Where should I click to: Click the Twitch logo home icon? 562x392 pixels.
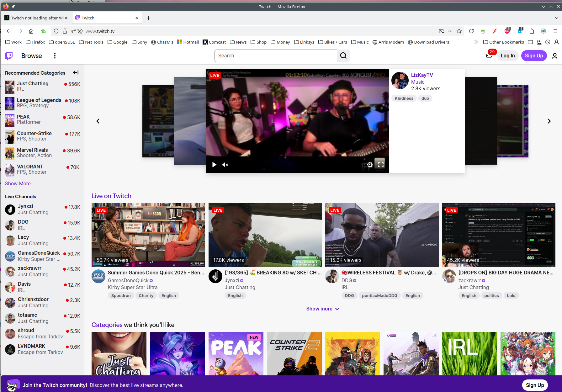pyautogui.click(x=9, y=56)
